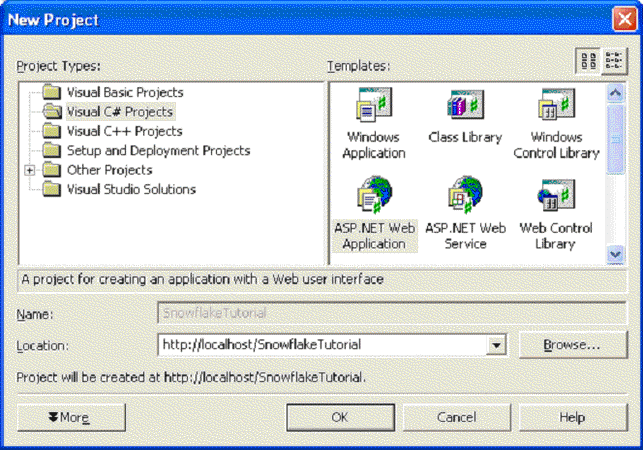Viewport: 643px width, 450px height.
Task: Choose the Windows Control Library template icon
Action: pos(556,105)
